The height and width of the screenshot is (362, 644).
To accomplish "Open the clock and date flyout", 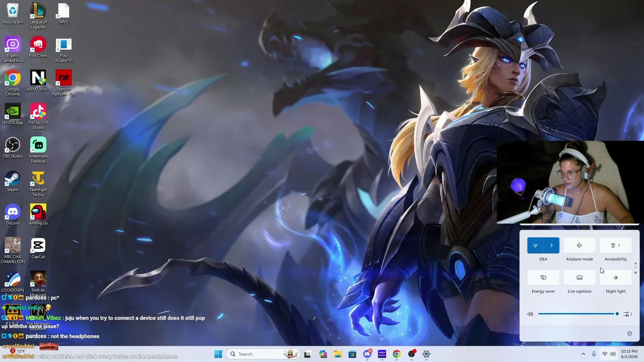I will click(629, 354).
